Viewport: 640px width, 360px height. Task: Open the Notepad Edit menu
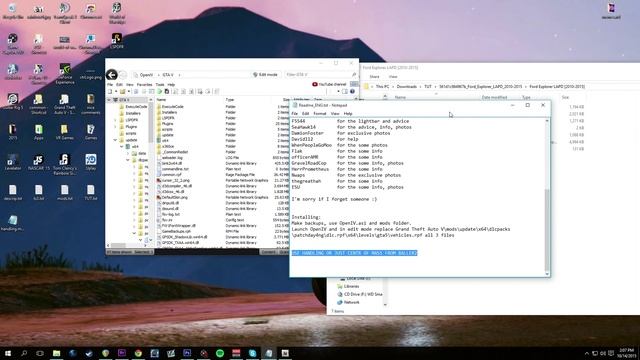click(305, 113)
